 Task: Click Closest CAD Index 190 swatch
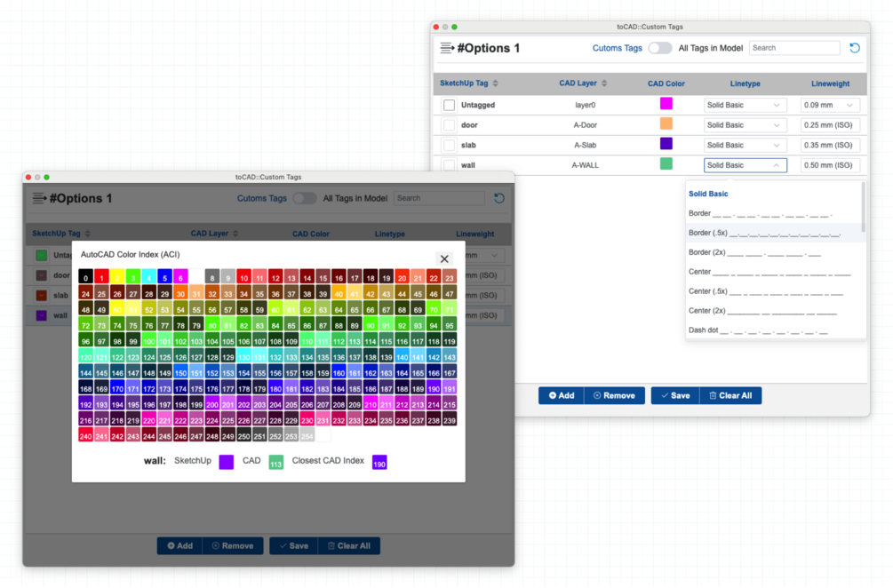point(379,462)
